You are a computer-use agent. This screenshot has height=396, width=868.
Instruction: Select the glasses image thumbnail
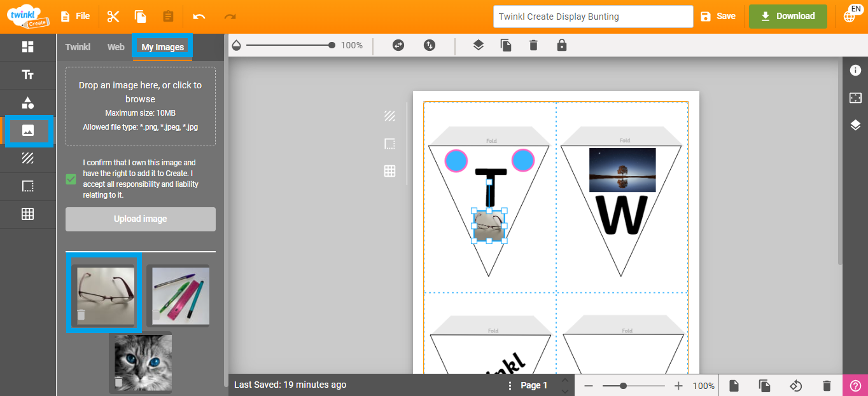[106, 295]
